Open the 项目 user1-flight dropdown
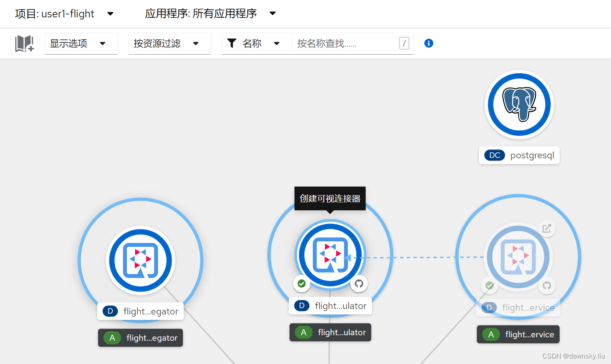 pyautogui.click(x=64, y=14)
